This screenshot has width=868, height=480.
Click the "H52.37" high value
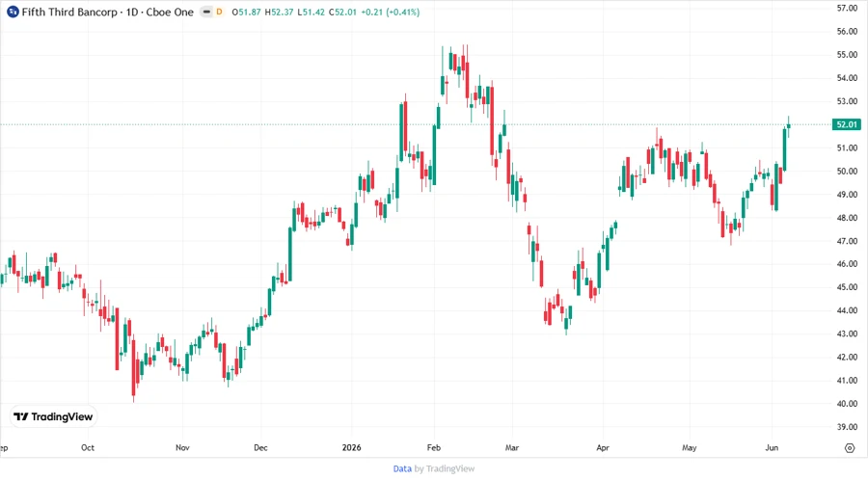coord(279,12)
